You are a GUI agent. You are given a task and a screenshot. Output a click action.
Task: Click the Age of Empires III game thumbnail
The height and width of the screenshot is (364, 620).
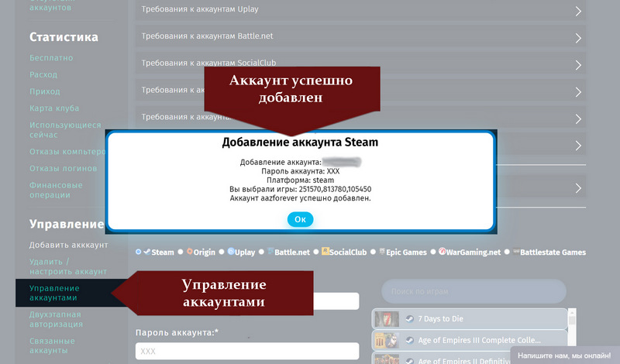[386, 340]
